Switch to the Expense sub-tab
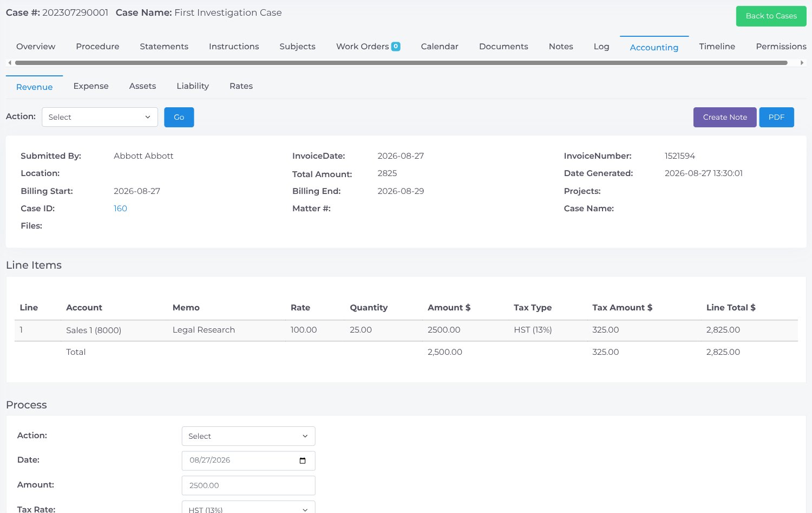The width and height of the screenshot is (812, 513). click(91, 86)
